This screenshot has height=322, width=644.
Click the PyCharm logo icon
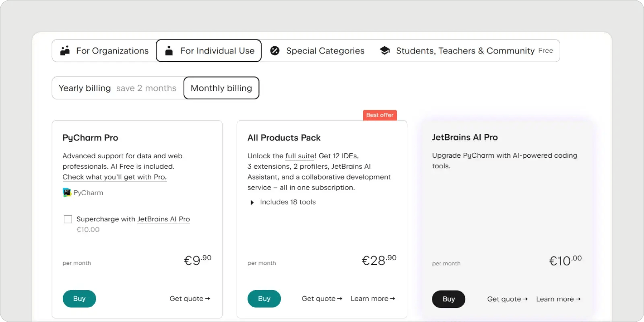coord(67,193)
